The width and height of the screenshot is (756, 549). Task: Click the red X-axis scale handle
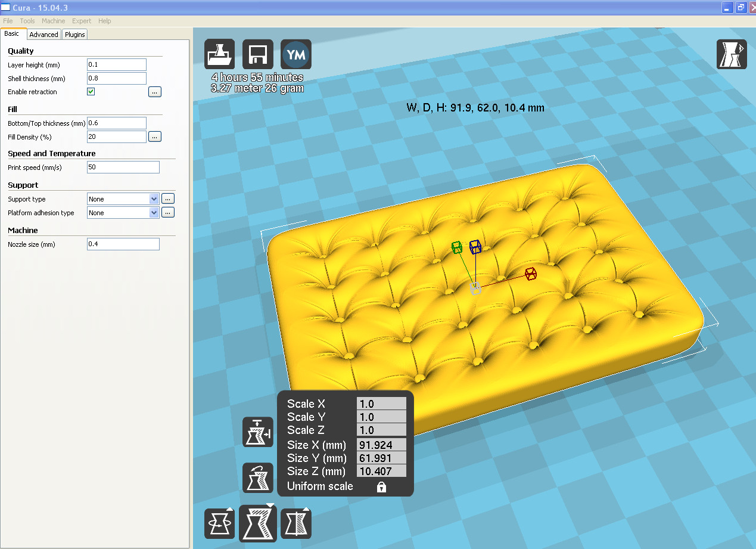[x=530, y=274]
